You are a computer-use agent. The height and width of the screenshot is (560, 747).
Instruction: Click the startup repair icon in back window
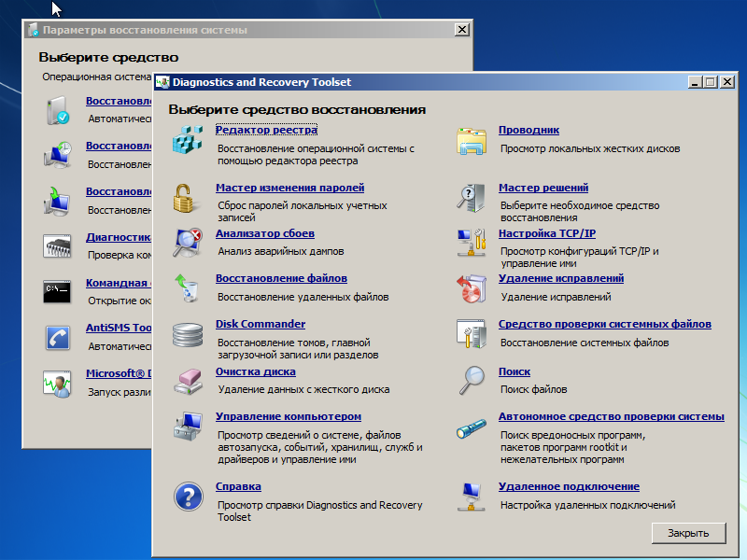coord(58,111)
